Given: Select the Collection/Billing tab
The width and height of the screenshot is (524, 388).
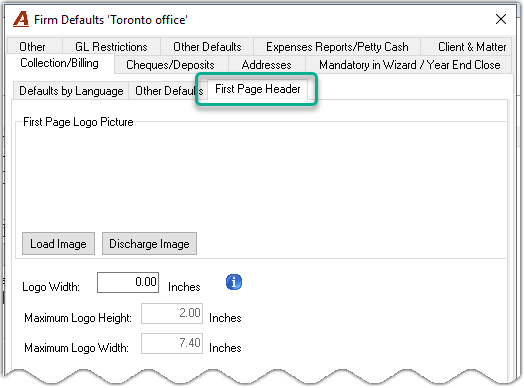Looking at the screenshot, I should pyautogui.click(x=59, y=63).
